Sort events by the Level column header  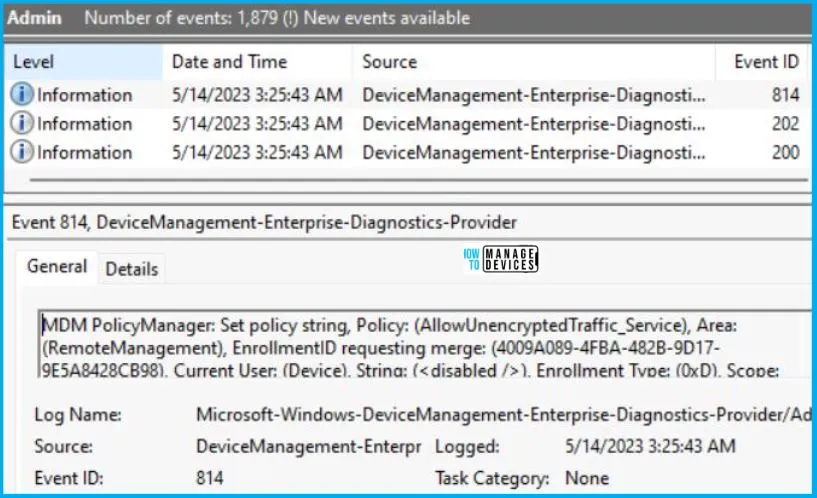[83, 62]
